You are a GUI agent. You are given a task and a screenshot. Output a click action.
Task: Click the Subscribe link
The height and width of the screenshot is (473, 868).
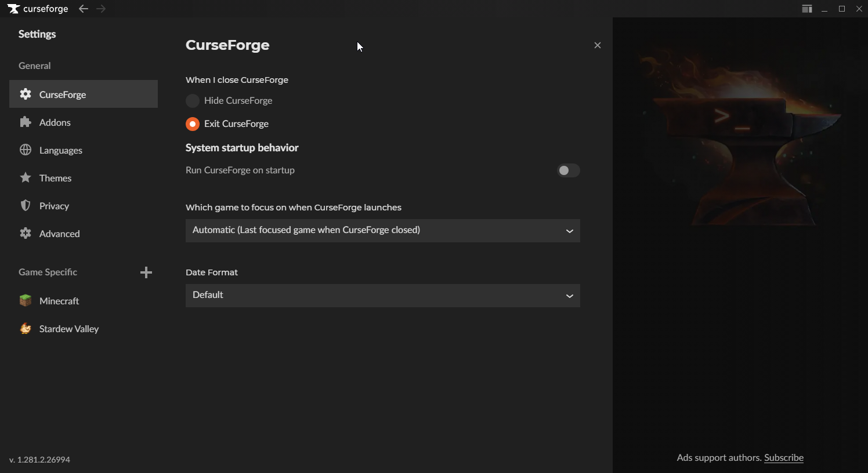(x=784, y=457)
